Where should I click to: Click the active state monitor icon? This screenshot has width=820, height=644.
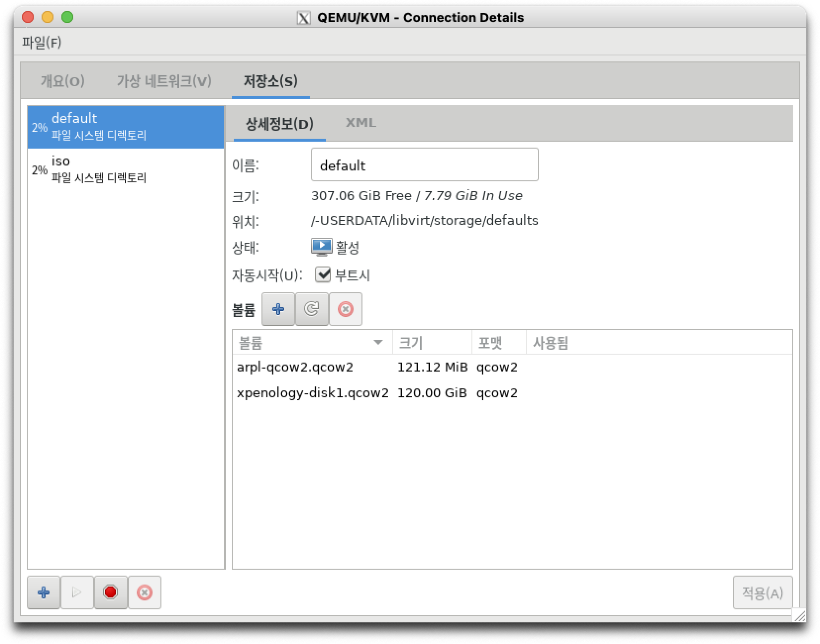tap(321, 247)
